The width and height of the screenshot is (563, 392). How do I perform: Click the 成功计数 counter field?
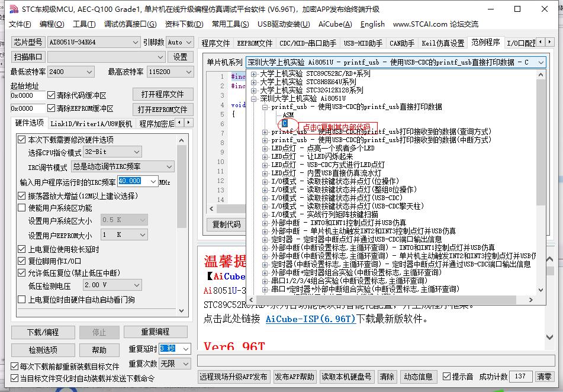coord(520,377)
